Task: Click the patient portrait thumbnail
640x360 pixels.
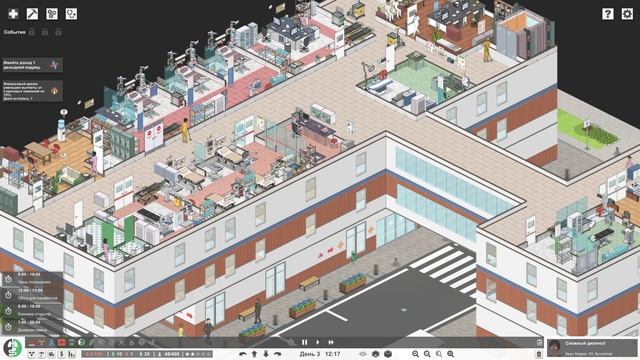Action: pos(554,348)
